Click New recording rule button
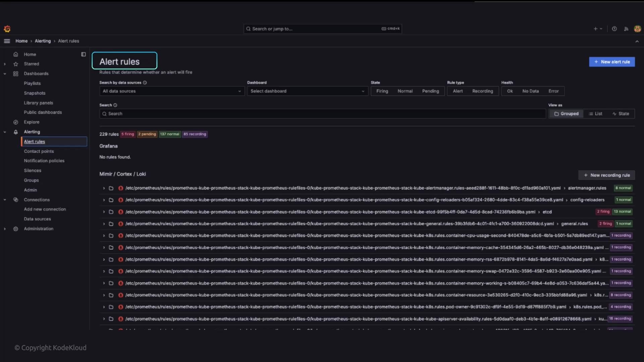 pyautogui.click(x=606, y=175)
